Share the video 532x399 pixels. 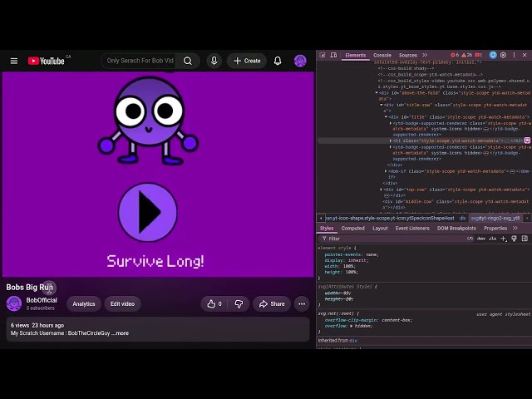coord(272,304)
